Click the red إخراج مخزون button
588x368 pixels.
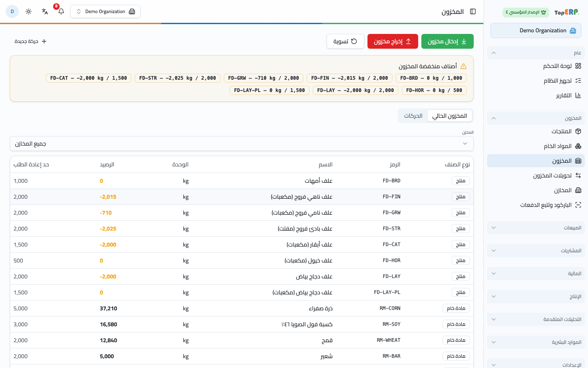[393, 41]
